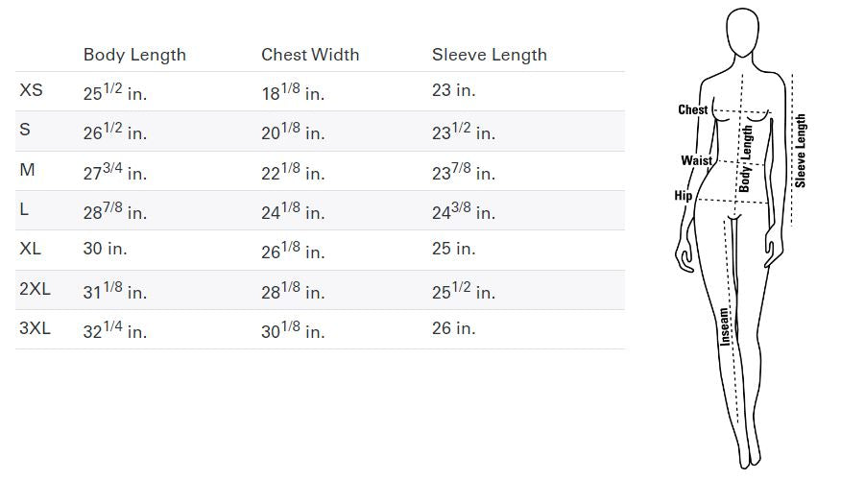The width and height of the screenshot is (841, 504).
Task: Click the XS sleeve length value 23 in.
Action: point(454,90)
